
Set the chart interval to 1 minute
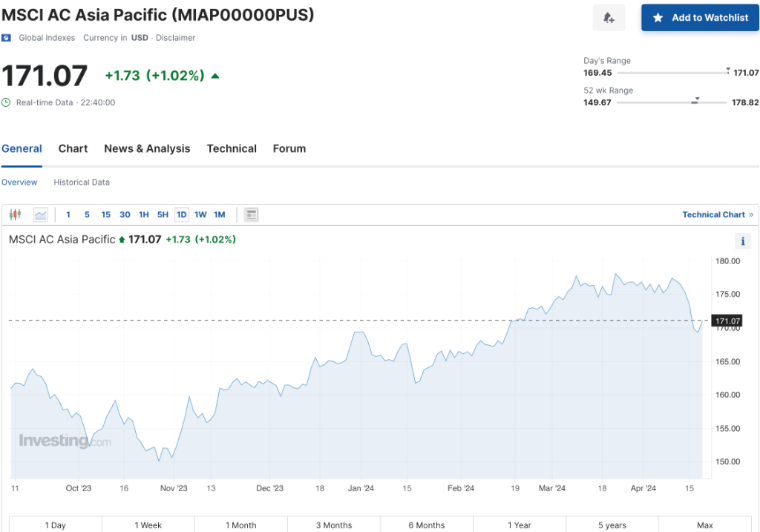tap(68, 214)
